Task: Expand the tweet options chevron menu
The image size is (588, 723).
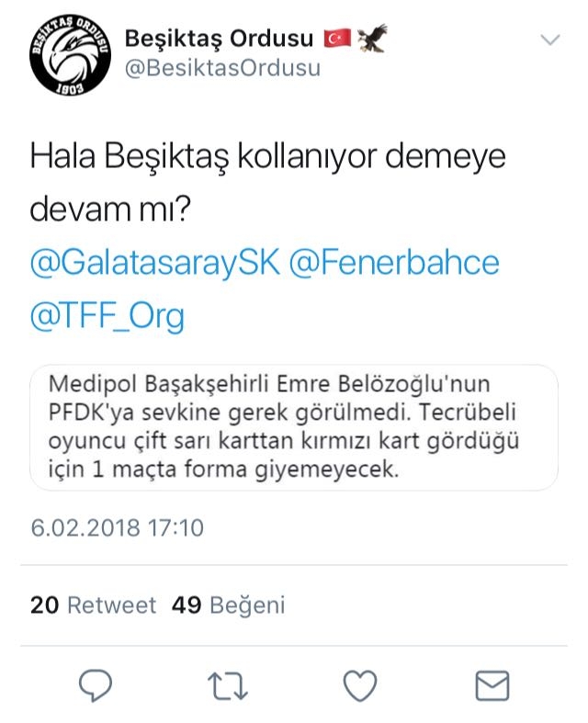Action: coord(550,40)
